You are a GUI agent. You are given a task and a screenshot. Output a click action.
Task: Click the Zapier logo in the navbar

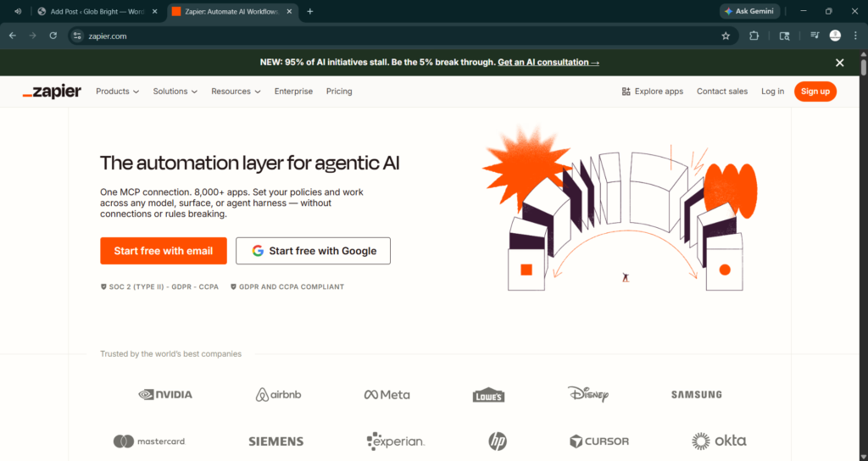(52, 92)
